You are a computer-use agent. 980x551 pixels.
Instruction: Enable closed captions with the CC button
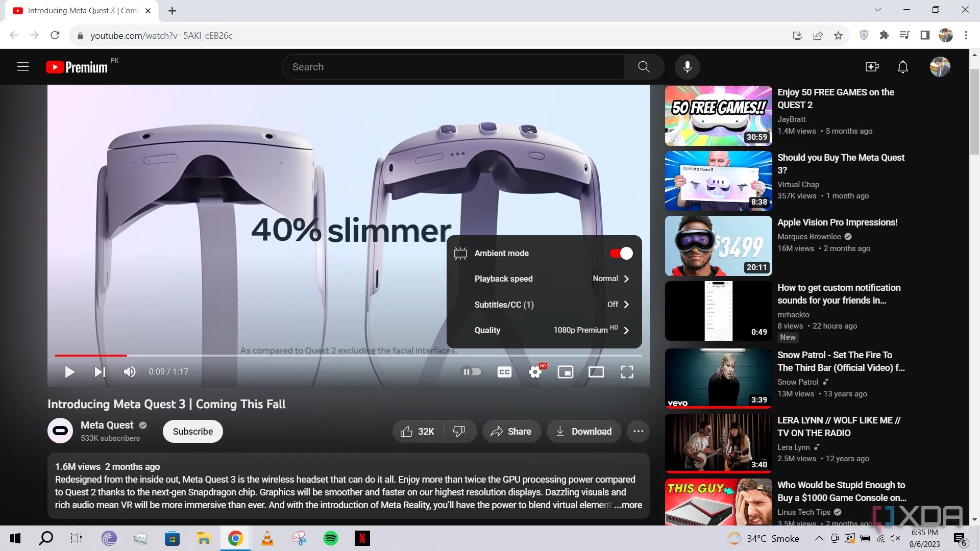(x=504, y=372)
